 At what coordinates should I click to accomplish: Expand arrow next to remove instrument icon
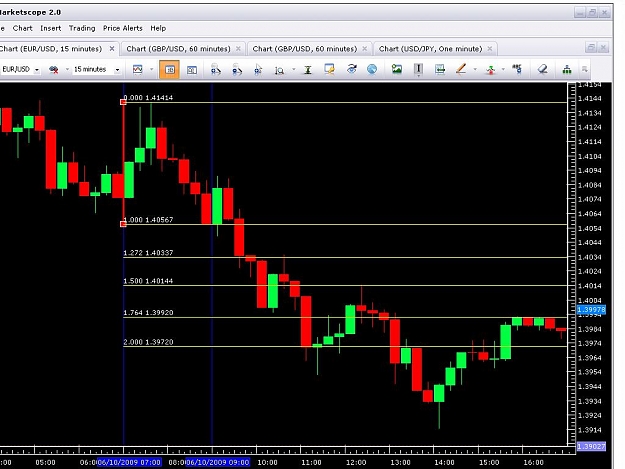click(x=67, y=69)
